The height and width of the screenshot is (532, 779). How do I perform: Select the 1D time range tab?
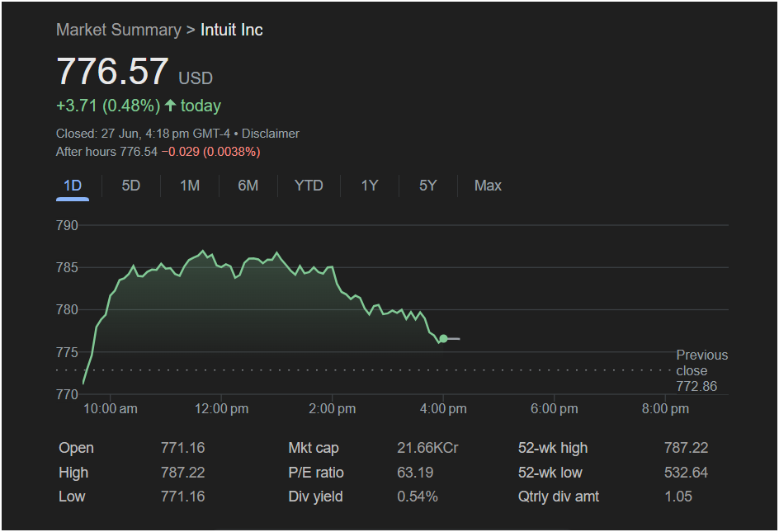(73, 186)
